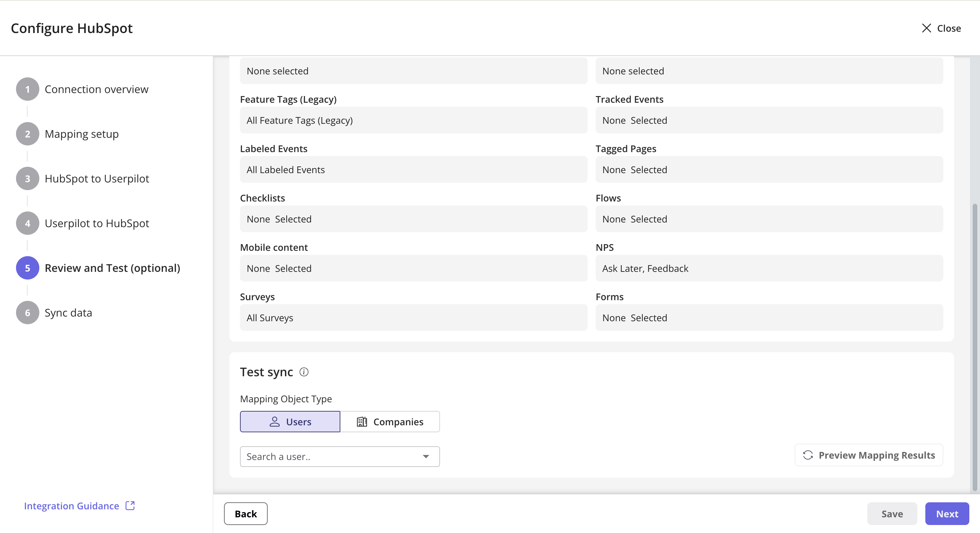
Task: Click the refresh icon on Preview Mapping Results
Action: click(808, 455)
